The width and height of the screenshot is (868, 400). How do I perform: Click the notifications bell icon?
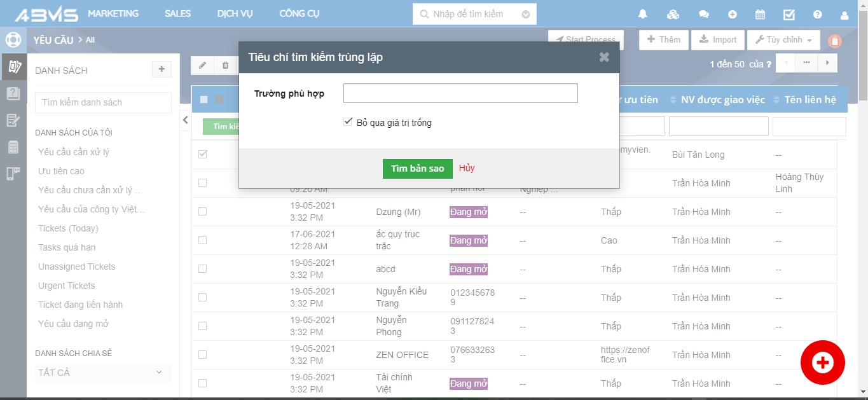[643, 14]
